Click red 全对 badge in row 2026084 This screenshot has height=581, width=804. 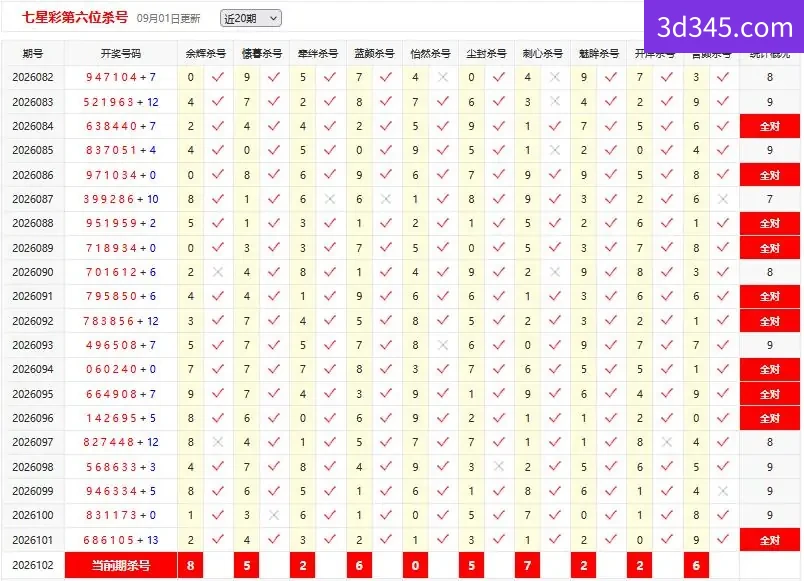[x=770, y=126]
